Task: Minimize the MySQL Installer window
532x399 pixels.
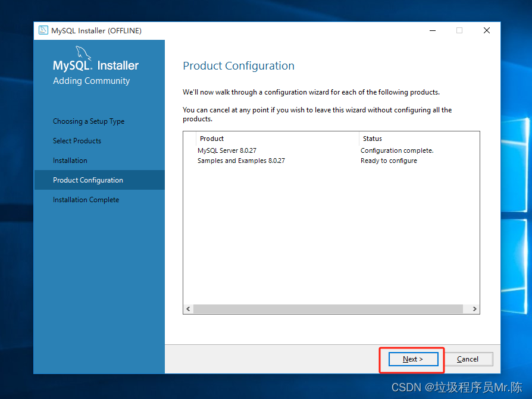Action: pos(433,30)
